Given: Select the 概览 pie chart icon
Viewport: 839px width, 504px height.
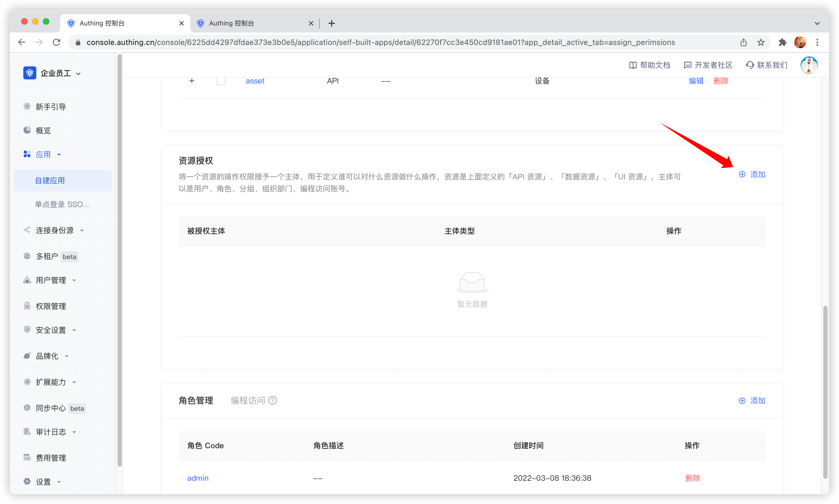Looking at the screenshot, I should click(27, 130).
